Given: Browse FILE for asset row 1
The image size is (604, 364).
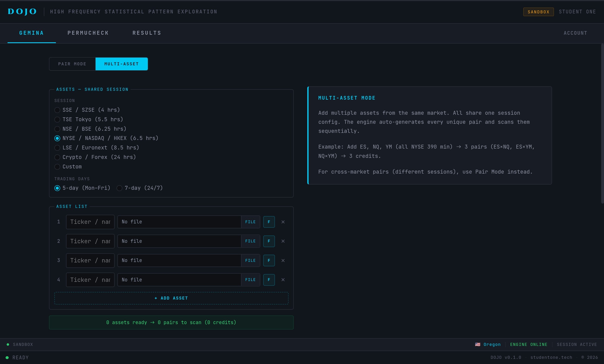Looking at the screenshot, I should [x=250, y=222].
